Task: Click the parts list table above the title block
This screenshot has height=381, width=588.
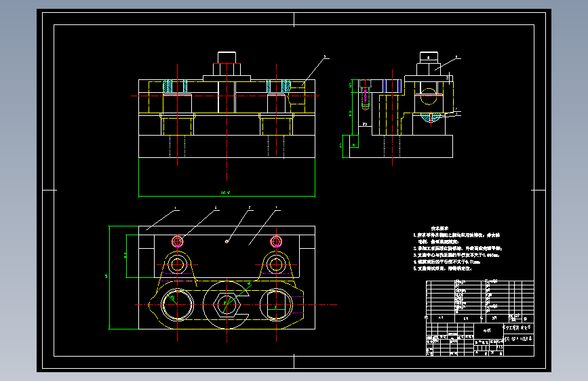Action: pyautogui.click(x=479, y=302)
